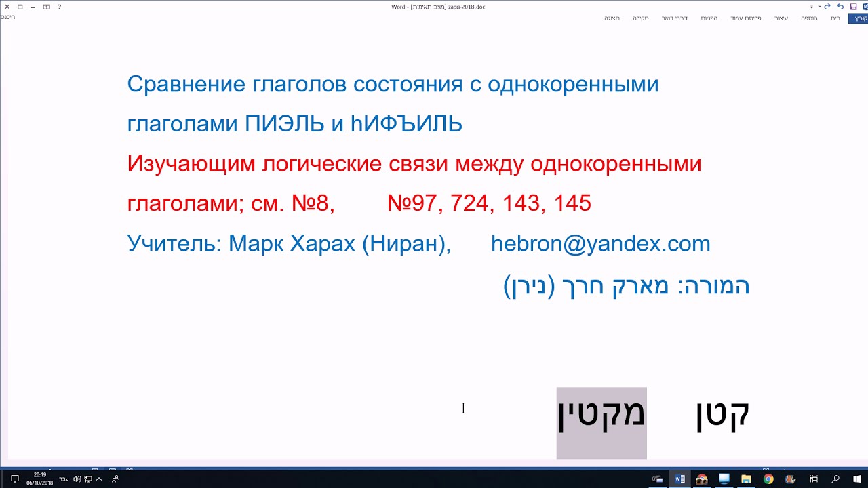Image resolution: width=868 pixels, height=488 pixels.
Task: Click the Redo arrow in quick access toolbar
Action: [827, 7]
